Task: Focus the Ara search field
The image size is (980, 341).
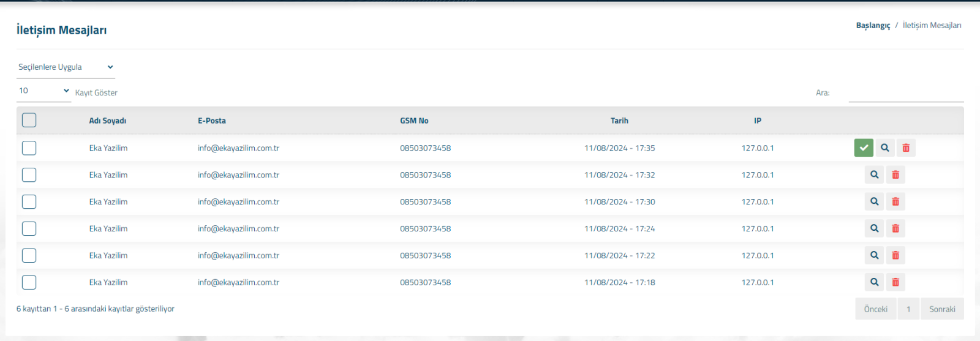Action: [906, 92]
